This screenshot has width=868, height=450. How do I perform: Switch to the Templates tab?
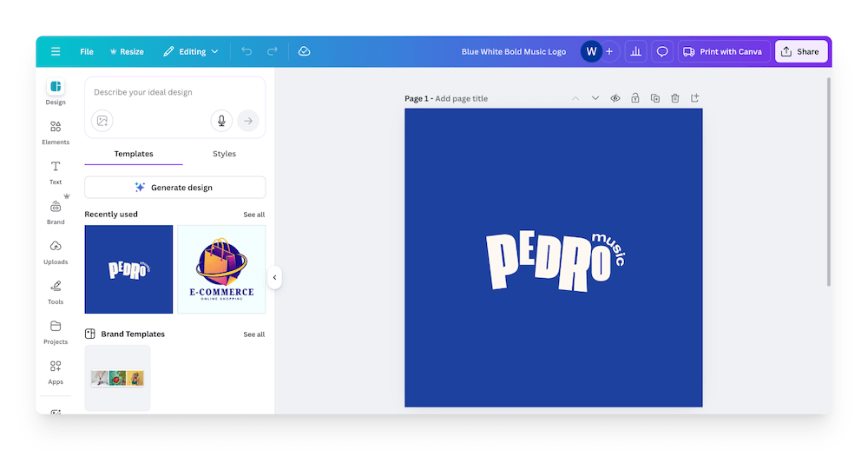(x=134, y=154)
